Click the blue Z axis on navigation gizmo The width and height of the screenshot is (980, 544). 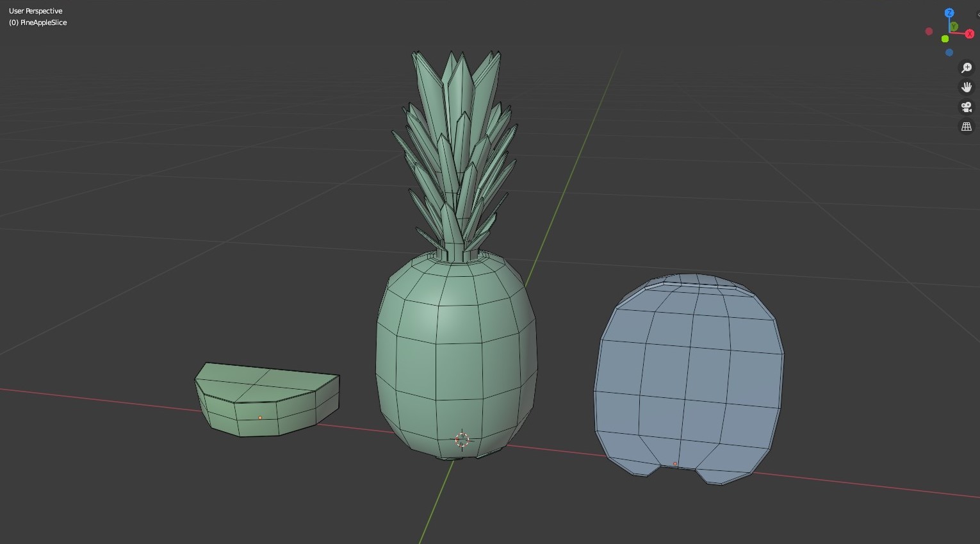pyautogui.click(x=949, y=12)
